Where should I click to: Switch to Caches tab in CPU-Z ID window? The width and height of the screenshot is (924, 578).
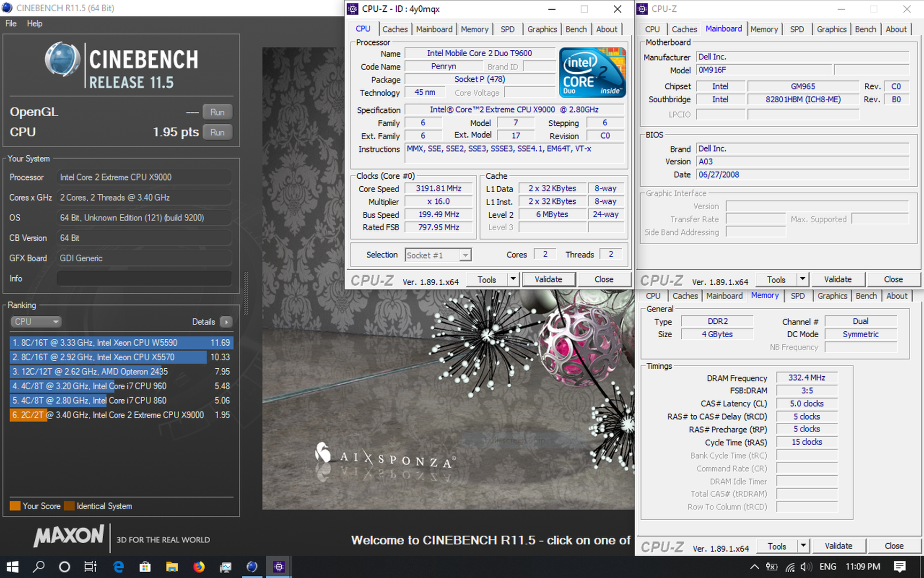coord(395,29)
